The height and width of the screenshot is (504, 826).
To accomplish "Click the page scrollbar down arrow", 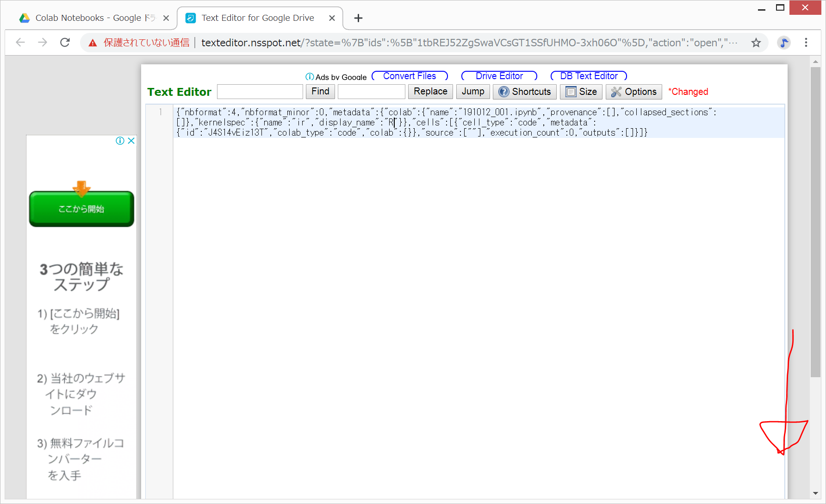I will coord(815,493).
